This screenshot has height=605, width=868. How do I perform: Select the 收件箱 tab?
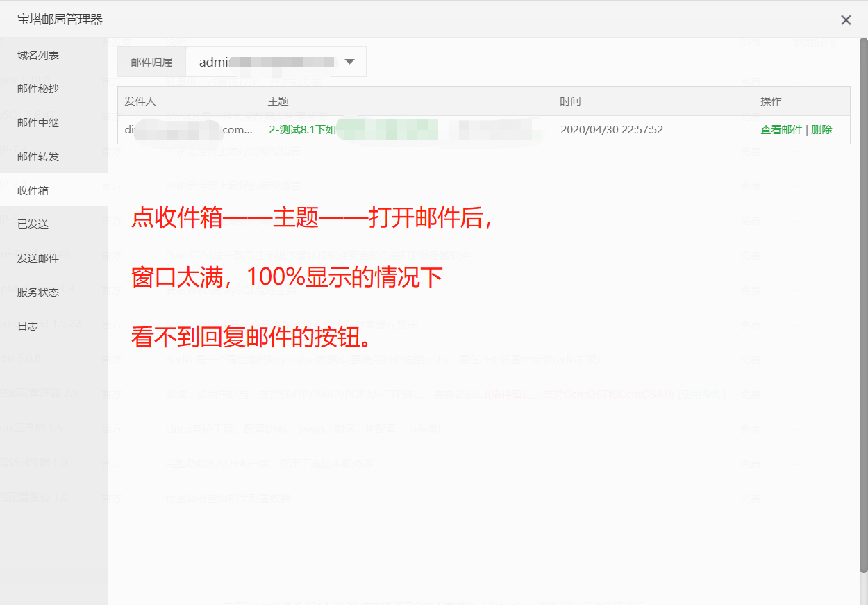pyautogui.click(x=54, y=190)
